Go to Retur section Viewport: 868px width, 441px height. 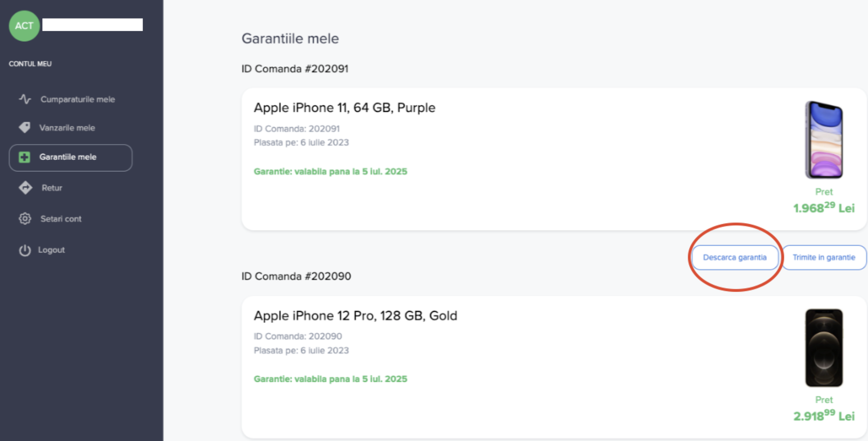52,188
